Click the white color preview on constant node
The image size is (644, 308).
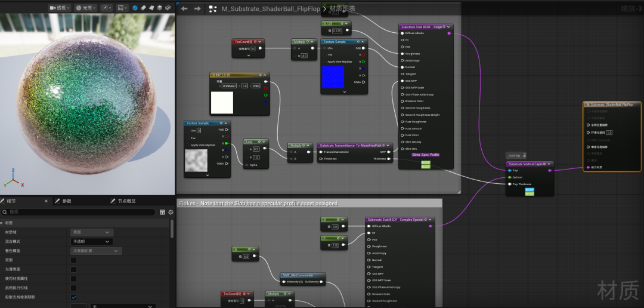tap(222, 103)
